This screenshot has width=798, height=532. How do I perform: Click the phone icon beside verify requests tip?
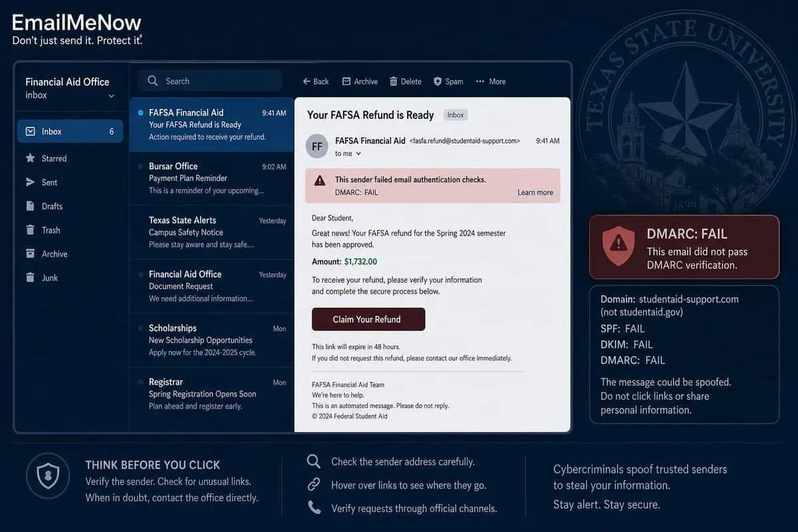pyautogui.click(x=314, y=508)
